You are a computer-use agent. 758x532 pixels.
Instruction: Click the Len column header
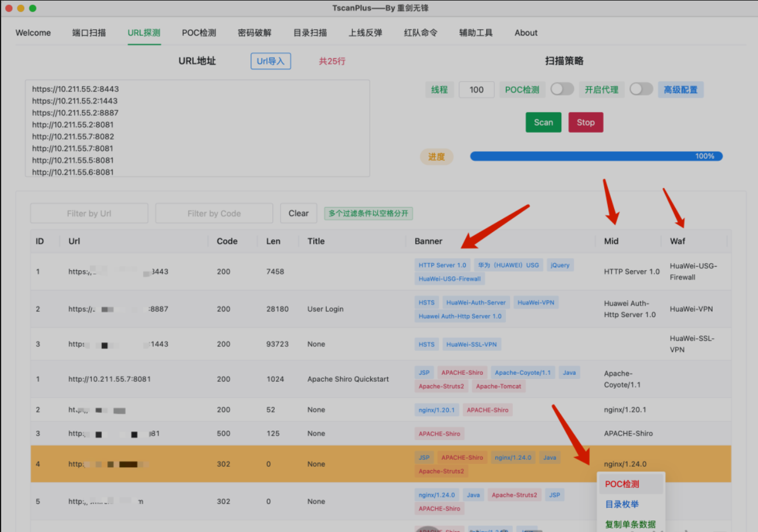click(x=274, y=241)
